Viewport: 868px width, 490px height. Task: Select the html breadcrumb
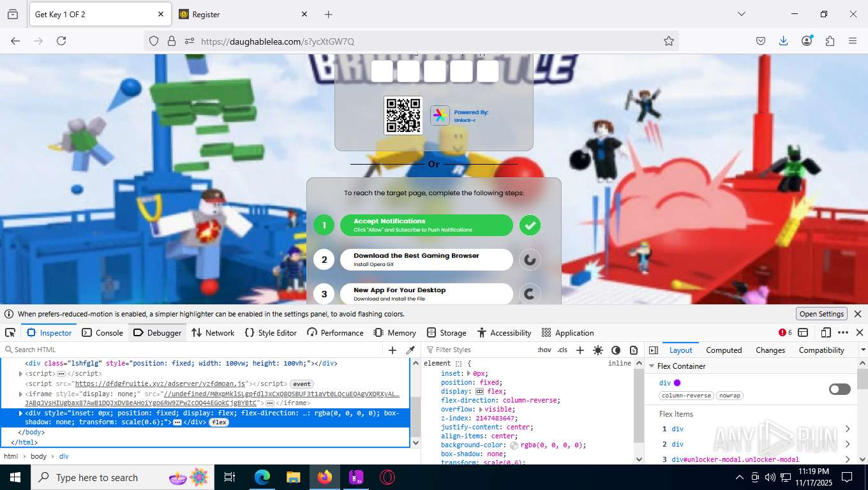11,456
